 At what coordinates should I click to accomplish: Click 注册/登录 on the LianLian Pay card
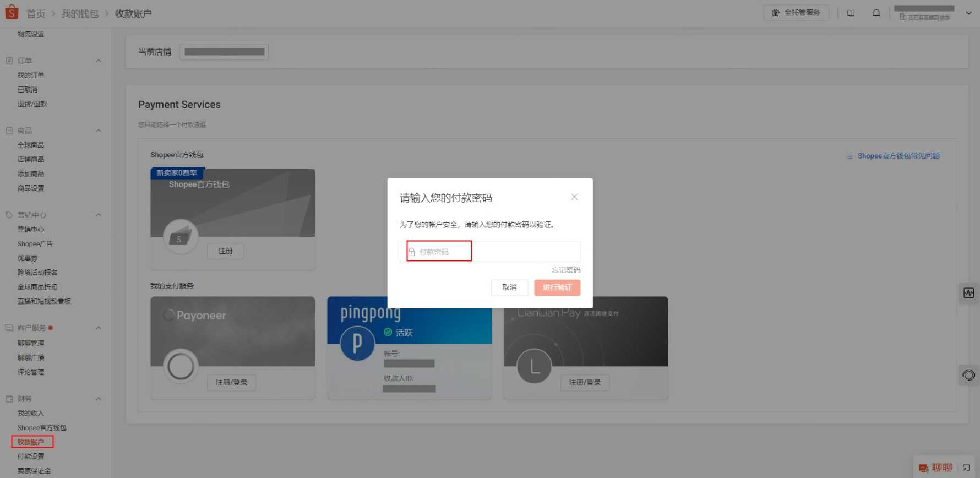tap(585, 382)
